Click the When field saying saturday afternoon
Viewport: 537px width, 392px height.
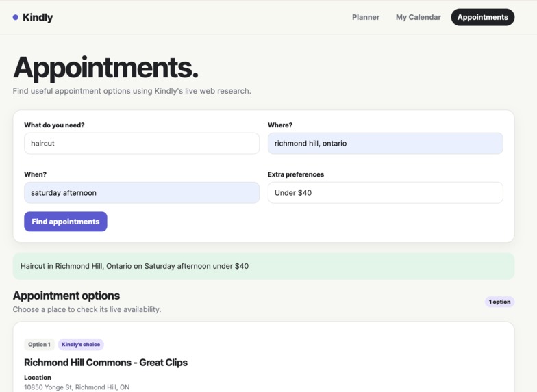click(141, 193)
